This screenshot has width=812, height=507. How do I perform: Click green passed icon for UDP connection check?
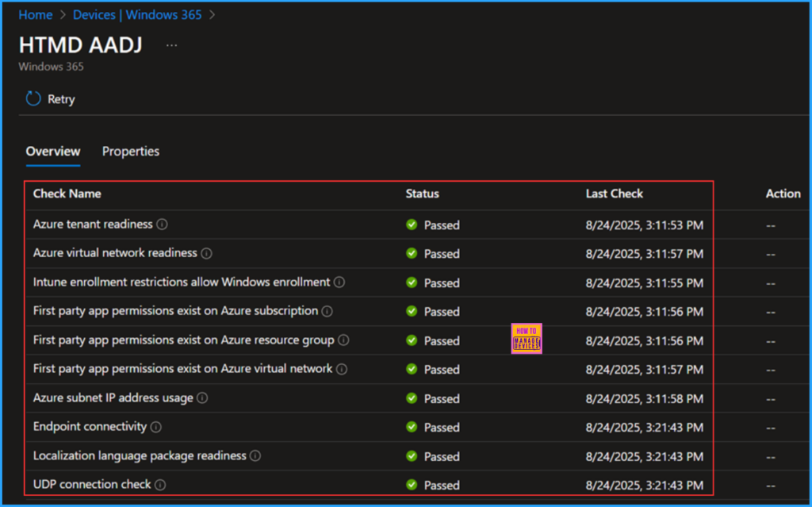[412, 485]
